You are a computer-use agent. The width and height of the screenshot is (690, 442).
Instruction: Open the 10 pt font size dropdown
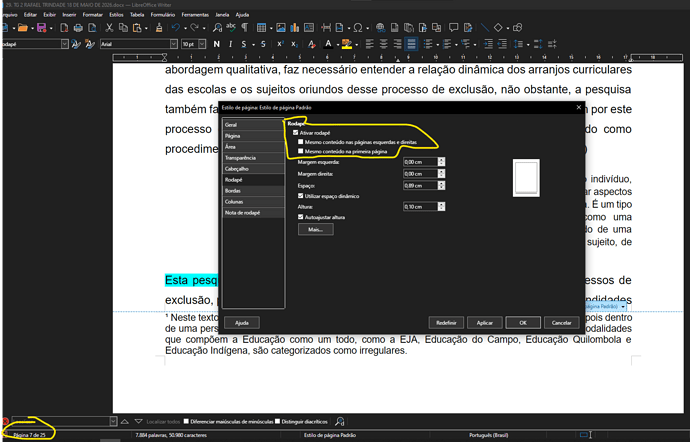coord(202,44)
